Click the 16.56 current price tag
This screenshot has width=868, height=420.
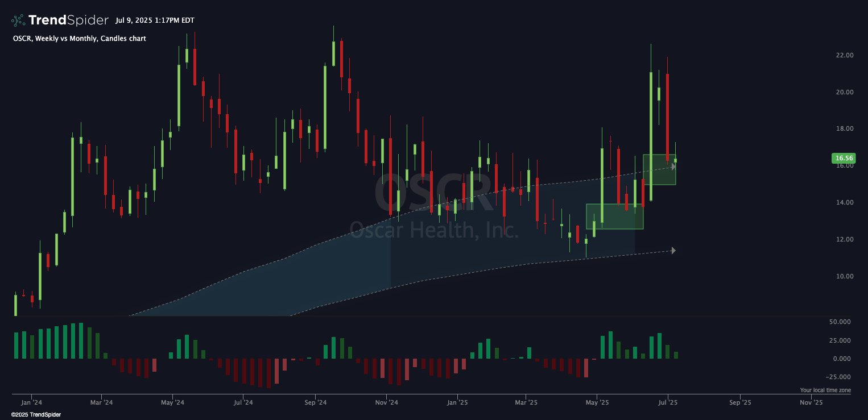tap(843, 158)
